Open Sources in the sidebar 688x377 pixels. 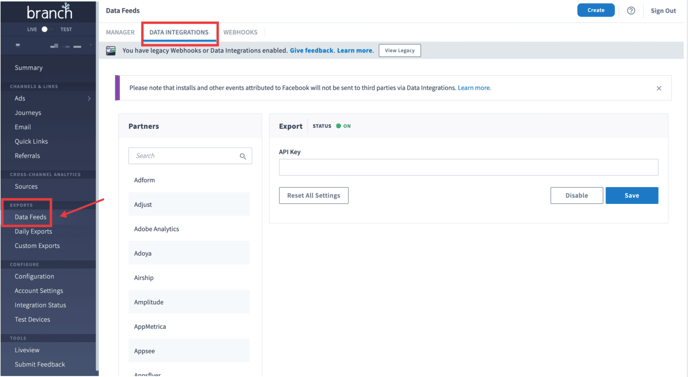(x=26, y=187)
